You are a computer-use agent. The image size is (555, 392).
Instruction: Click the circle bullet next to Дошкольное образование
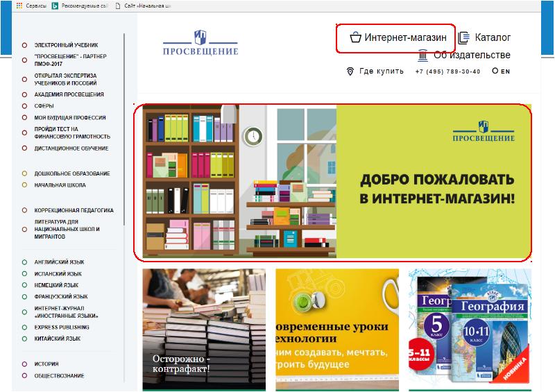[24, 173]
